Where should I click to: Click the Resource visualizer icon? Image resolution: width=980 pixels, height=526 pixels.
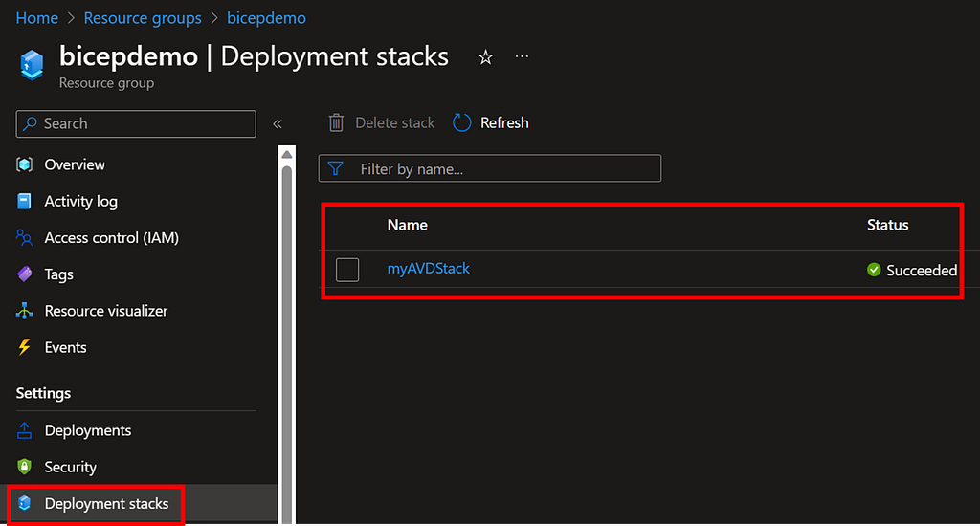24,311
